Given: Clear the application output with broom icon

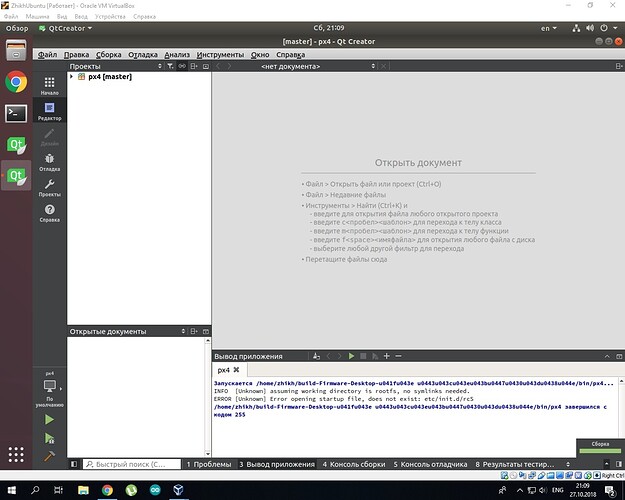Looking at the screenshot, I should click(316, 356).
